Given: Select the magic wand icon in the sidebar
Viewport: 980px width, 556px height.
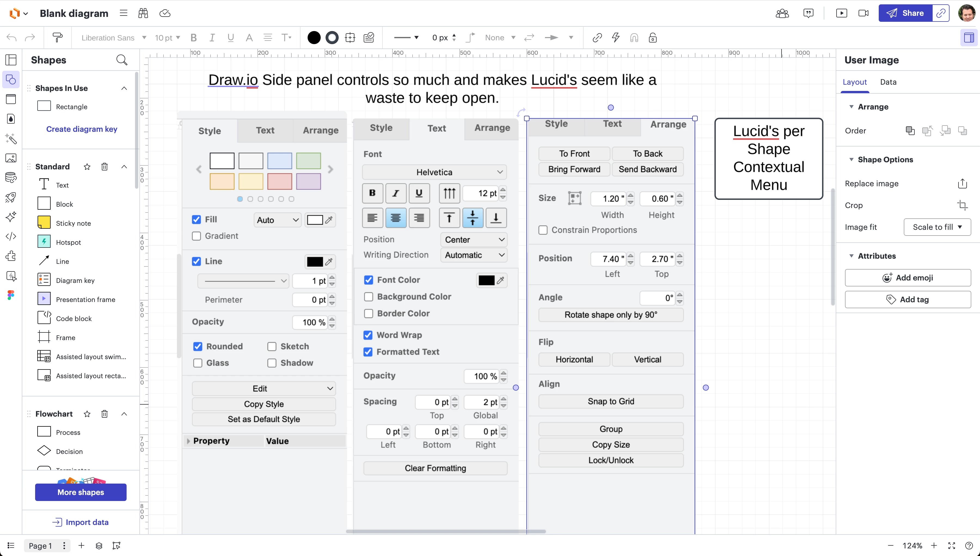Looking at the screenshot, I should coord(11,139).
